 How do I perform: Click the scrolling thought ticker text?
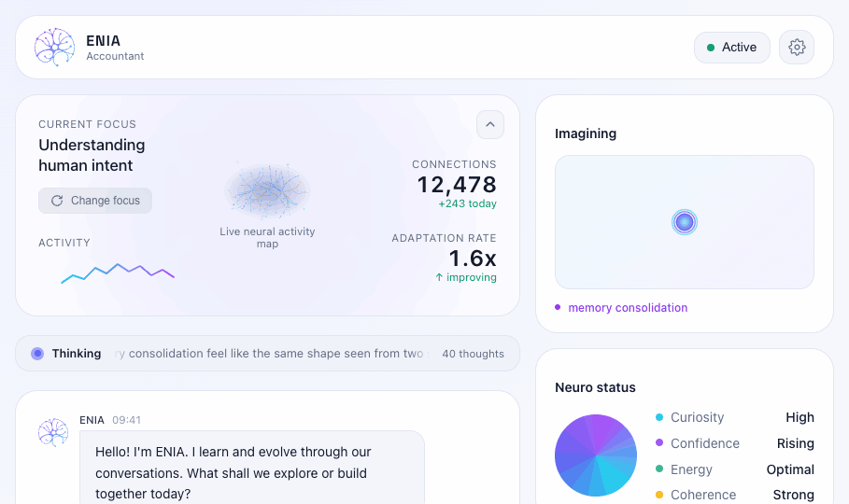coord(272,354)
